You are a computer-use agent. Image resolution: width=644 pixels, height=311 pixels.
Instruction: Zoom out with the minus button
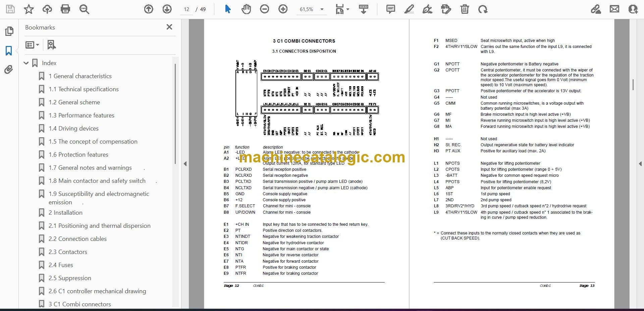pos(265,9)
